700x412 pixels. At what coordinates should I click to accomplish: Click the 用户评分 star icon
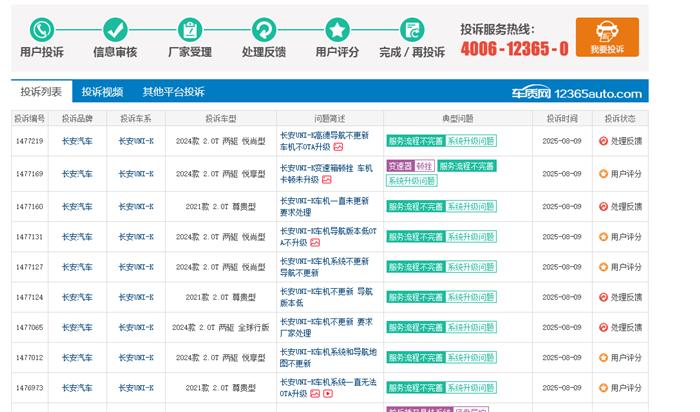coord(337,29)
